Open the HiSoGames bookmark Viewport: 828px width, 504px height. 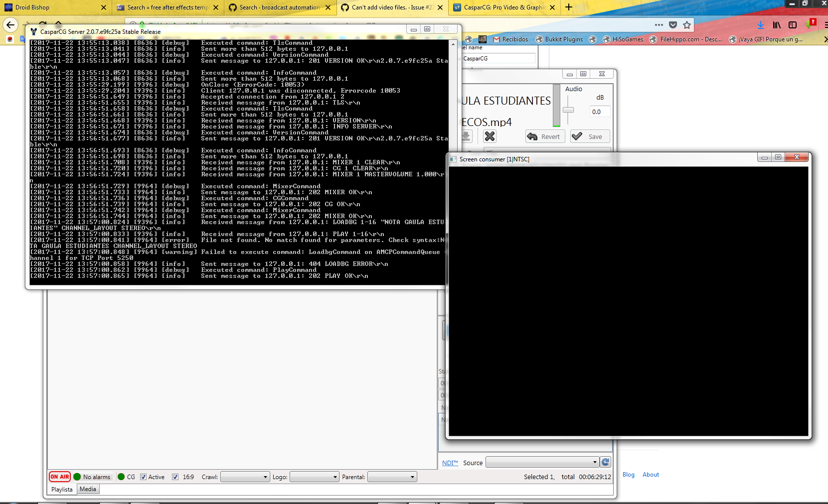623,39
